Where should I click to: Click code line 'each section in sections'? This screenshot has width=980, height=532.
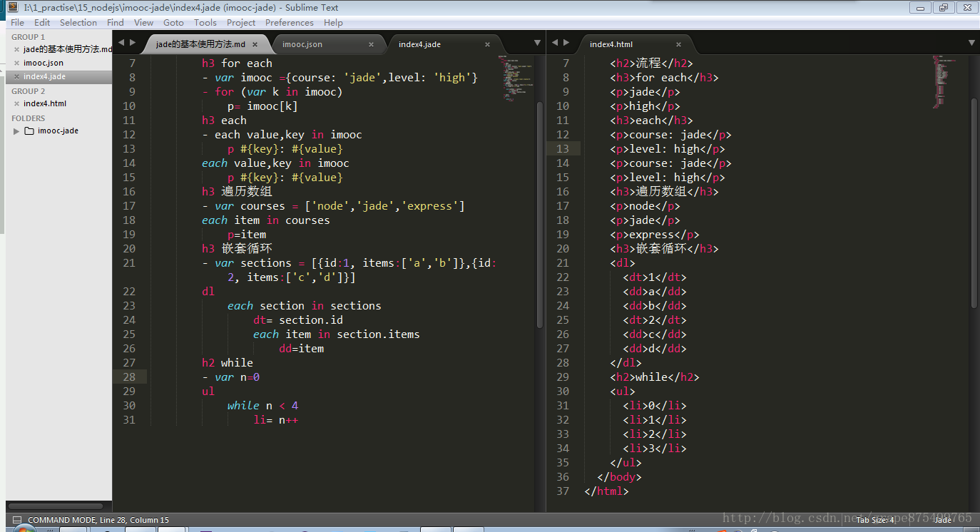[305, 306]
